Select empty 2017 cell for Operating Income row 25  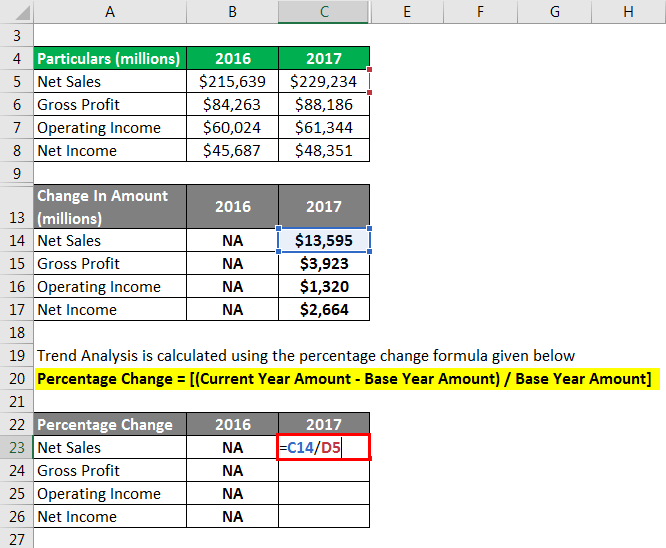(x=324, y=493)
